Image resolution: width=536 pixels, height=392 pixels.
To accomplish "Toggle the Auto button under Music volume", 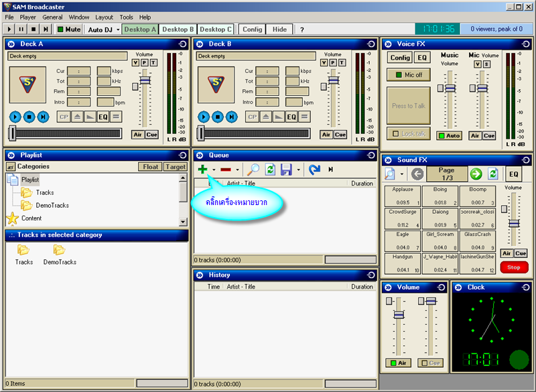I will pos(449,135).
